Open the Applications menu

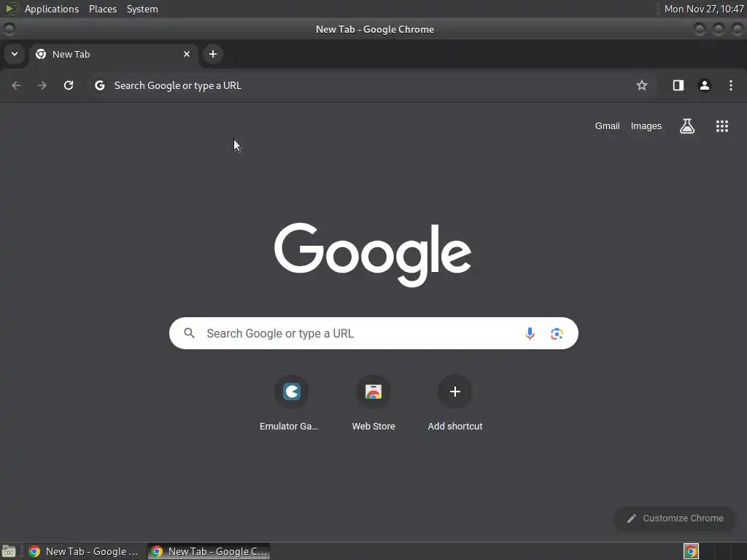tap(52, 9)
